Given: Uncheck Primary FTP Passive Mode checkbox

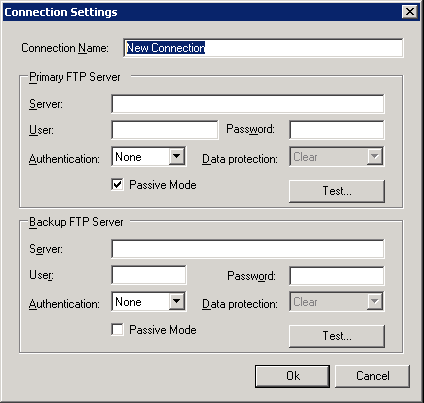Looking at the screenshot, I should 117,185.
